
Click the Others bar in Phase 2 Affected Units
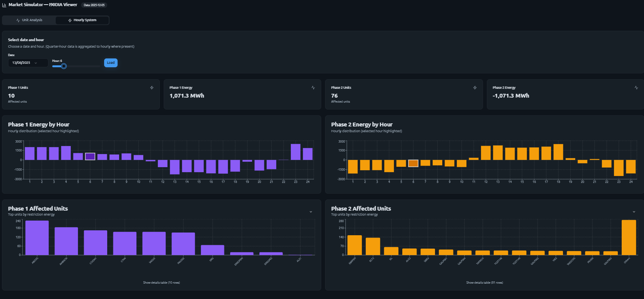(629, 237)
